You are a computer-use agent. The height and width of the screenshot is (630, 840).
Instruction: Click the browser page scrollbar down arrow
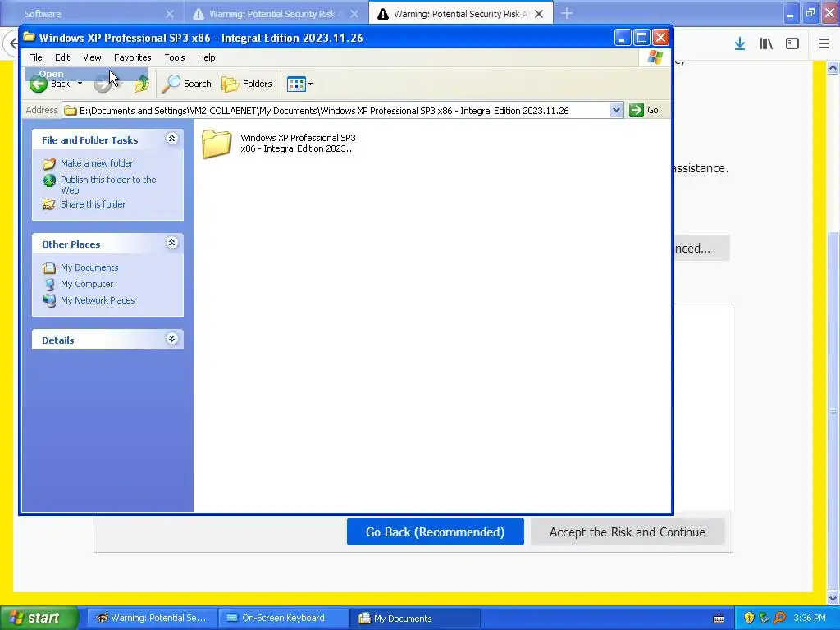coord(833,598)
